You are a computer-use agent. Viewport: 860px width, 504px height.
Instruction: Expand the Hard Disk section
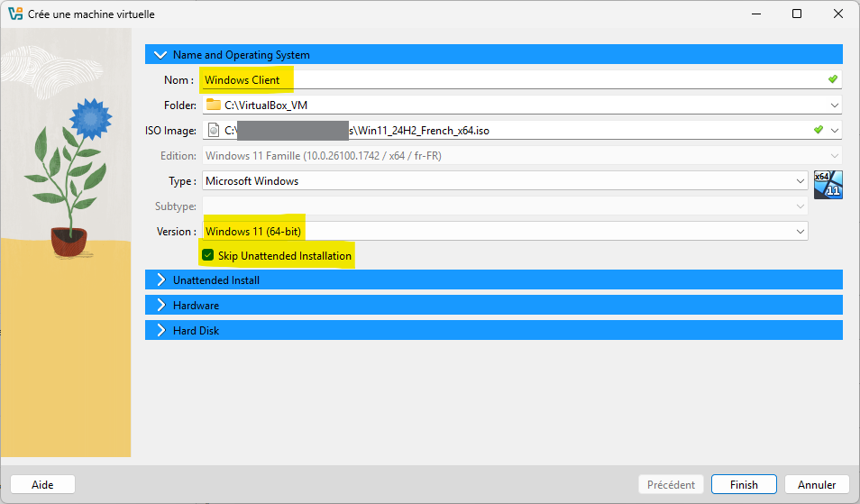tap(494, 330)
